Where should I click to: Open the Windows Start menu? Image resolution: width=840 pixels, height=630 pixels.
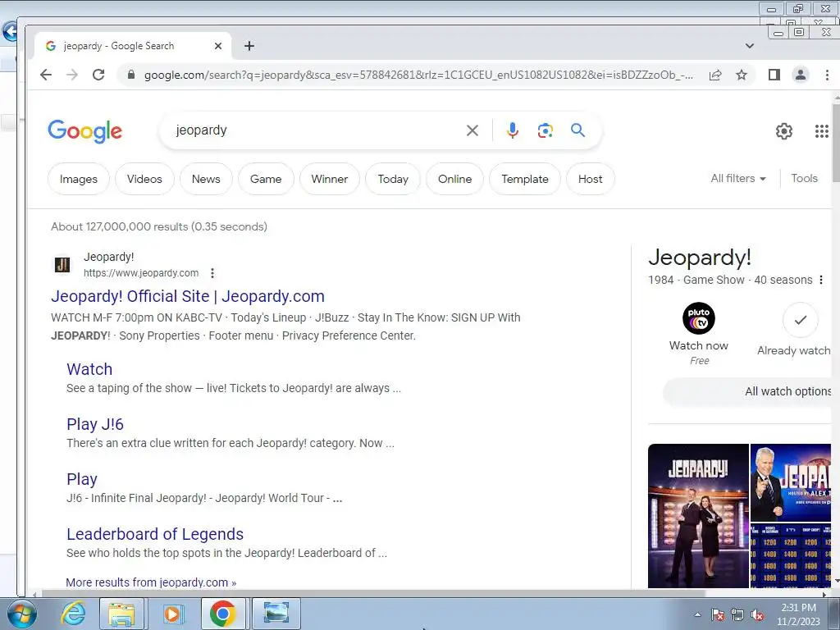coord(22,614)
